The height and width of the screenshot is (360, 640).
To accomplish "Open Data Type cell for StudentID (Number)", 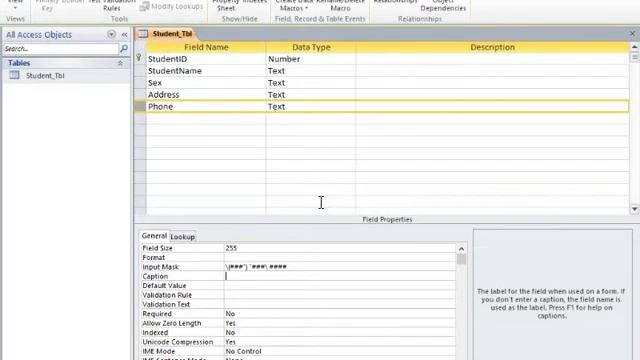I will coord(311,59).
